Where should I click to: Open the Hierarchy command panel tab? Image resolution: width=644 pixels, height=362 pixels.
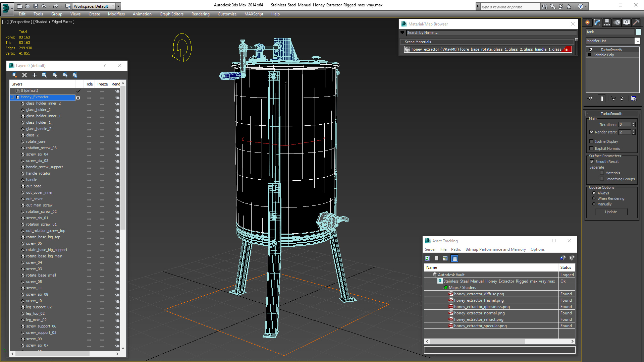(x=607, y=22)
